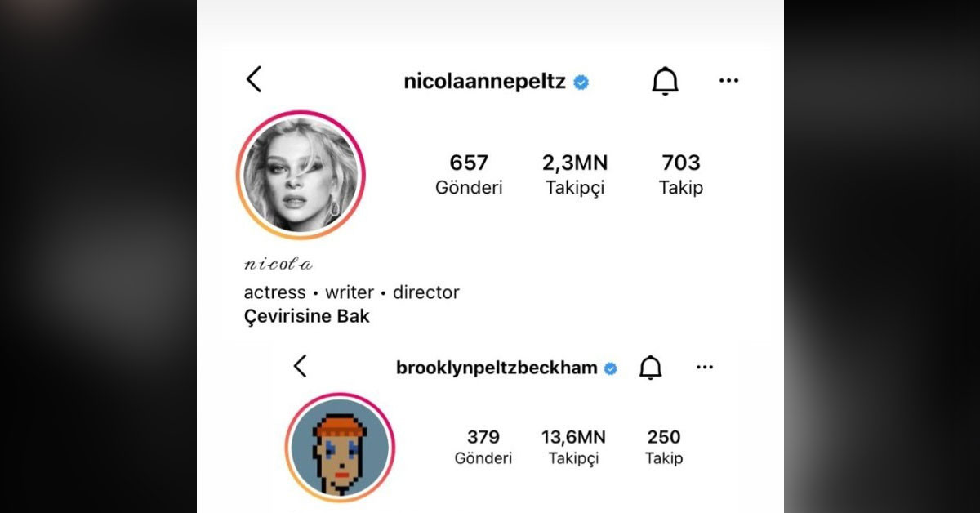Image resolution: width=980 pixels, height=513 pixels.
Task: Click the nicolaannepeltz username title
Action: 484,82
